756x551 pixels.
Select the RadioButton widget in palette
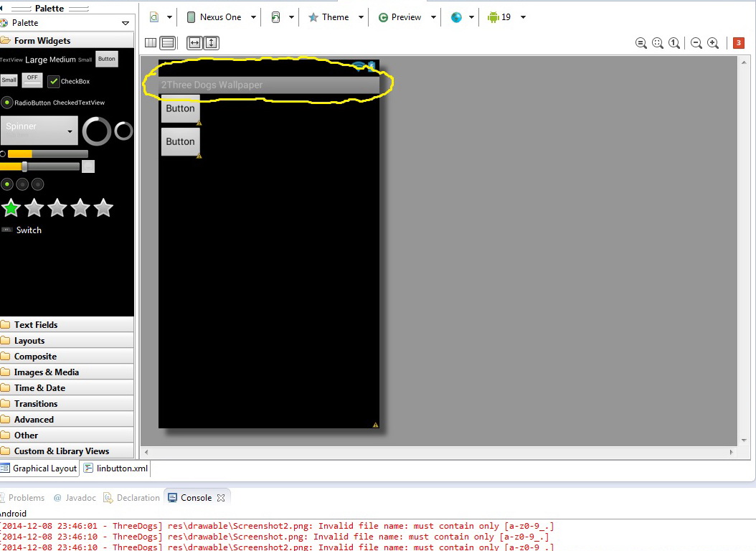(26, 103)
